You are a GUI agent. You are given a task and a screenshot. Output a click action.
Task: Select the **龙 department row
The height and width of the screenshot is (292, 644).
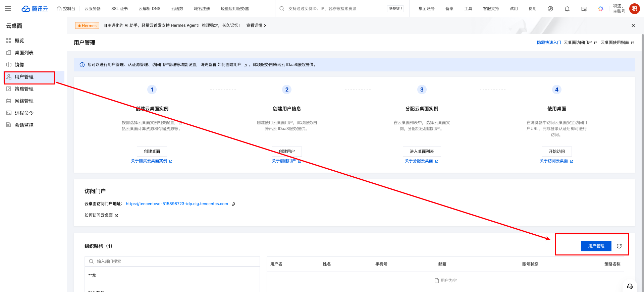pyautogui.click(x=172, y=276)
